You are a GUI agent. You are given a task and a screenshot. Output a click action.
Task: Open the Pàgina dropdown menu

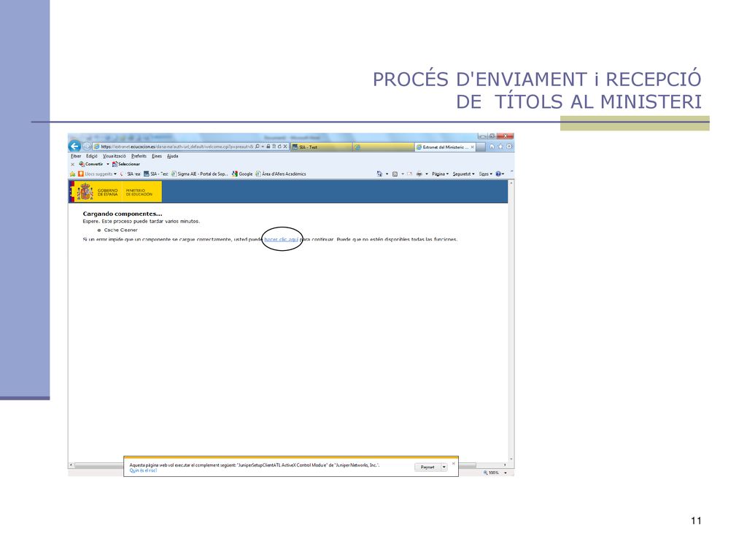pyautogui.click(x=440, y=174)
